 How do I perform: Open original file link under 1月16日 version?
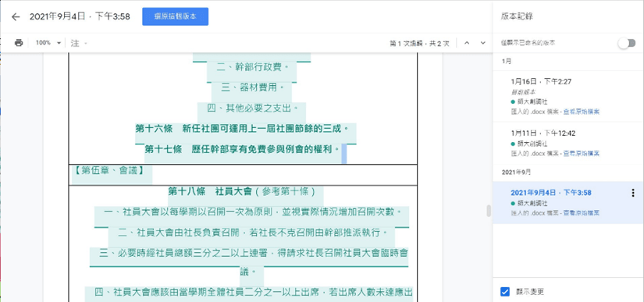tap(581, 112)
